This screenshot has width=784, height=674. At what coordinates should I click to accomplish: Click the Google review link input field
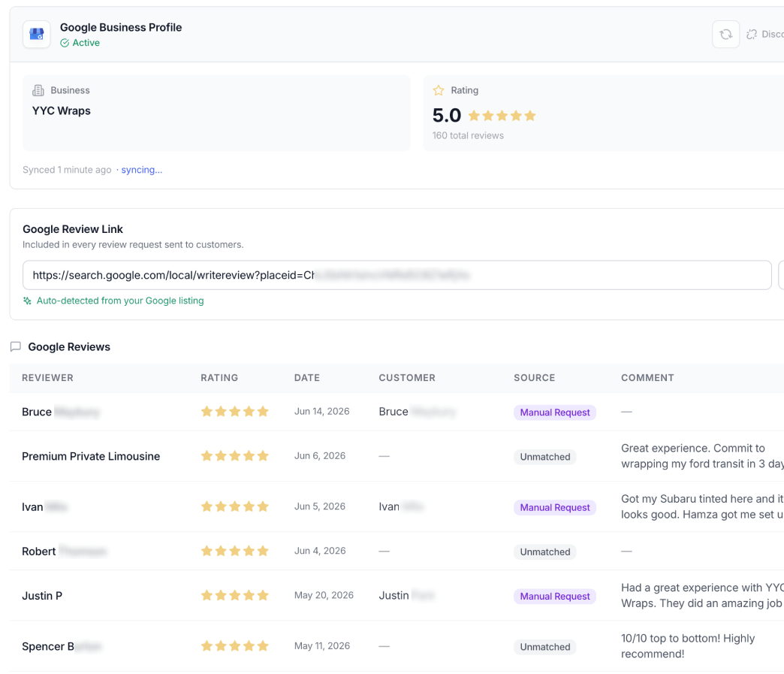click(x=397, y=275)
